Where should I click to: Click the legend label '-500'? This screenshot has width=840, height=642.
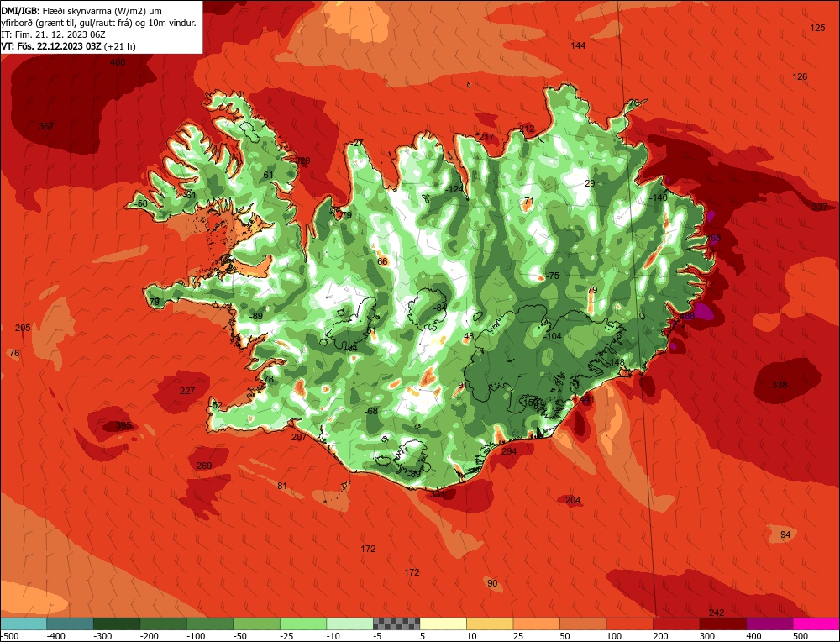coord(9,636)
